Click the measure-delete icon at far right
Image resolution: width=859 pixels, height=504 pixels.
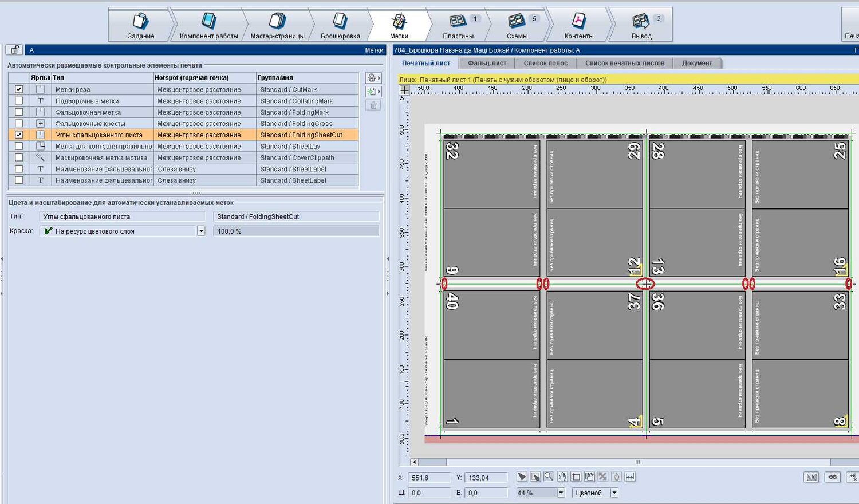[853, 477]
